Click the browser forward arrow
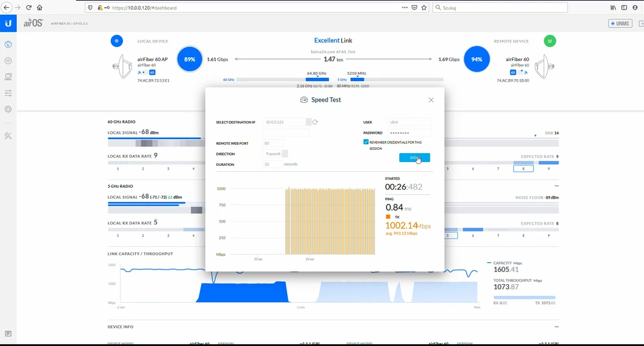The height and width of the screenshot is (346, 644). (17, 7)
